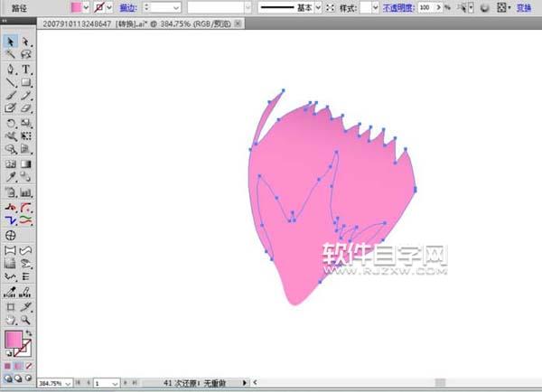Click the opacity value field showing 100
This screenshot has height=392, width=542.
(425, 7)
